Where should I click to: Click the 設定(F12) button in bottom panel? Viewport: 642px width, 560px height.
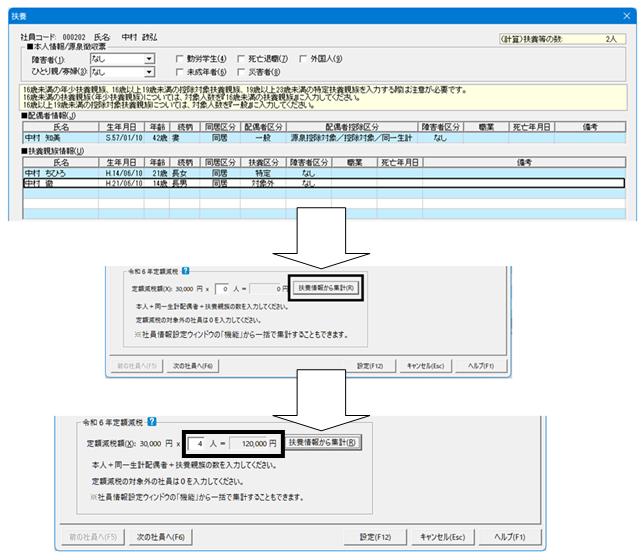pyautogui.click(x=375, y=537)
